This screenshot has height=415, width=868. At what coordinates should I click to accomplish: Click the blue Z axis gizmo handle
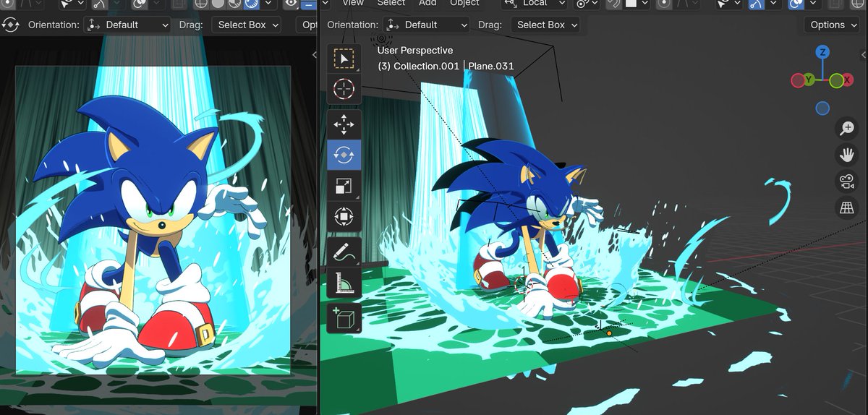click(x=822, y=52)
